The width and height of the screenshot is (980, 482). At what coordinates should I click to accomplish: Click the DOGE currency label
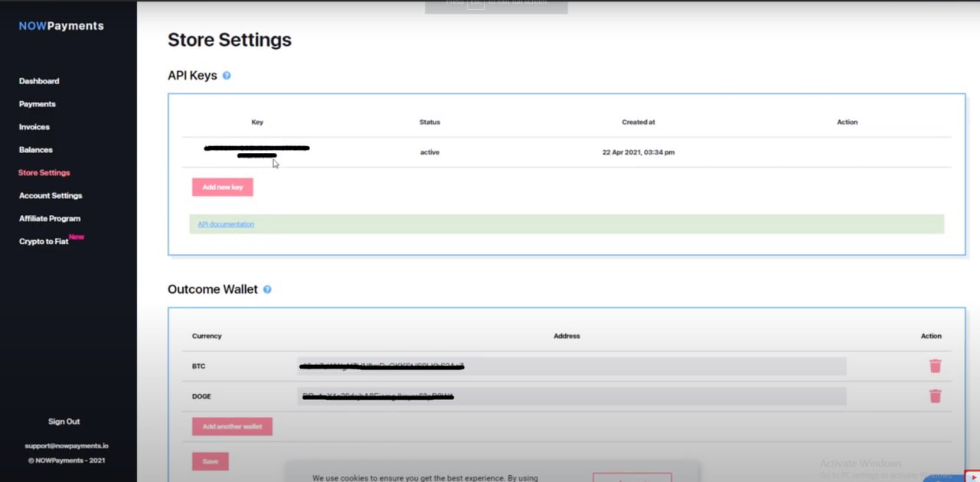pyautogui.click(x=201, y=396)
